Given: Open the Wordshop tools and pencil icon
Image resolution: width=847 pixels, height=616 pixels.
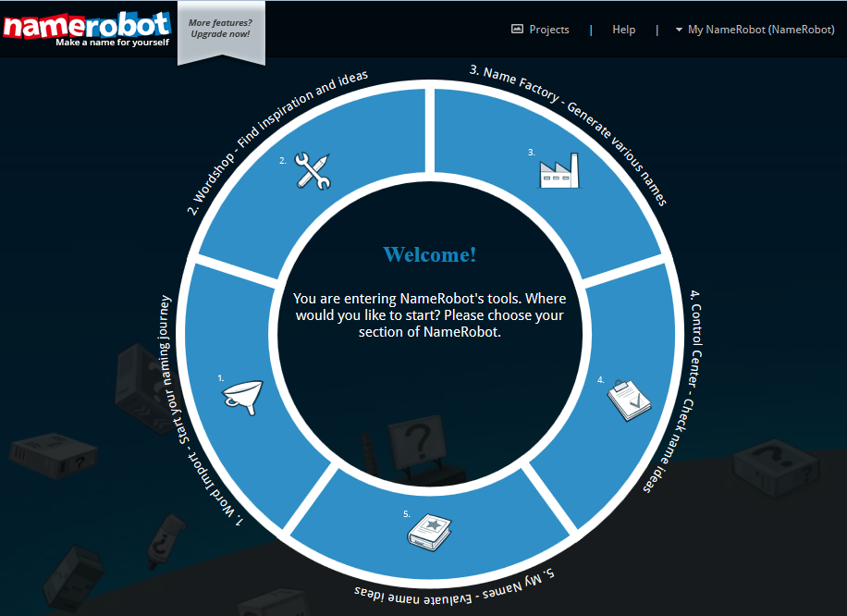Looking at the screenshot, I should (313, 171).
